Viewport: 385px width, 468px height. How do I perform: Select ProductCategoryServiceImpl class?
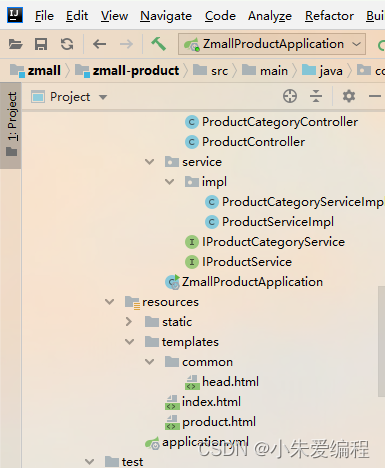[295, 202]
